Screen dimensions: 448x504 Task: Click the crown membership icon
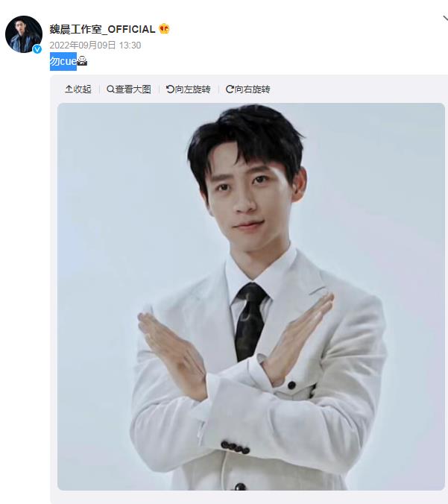click(164, 29)
